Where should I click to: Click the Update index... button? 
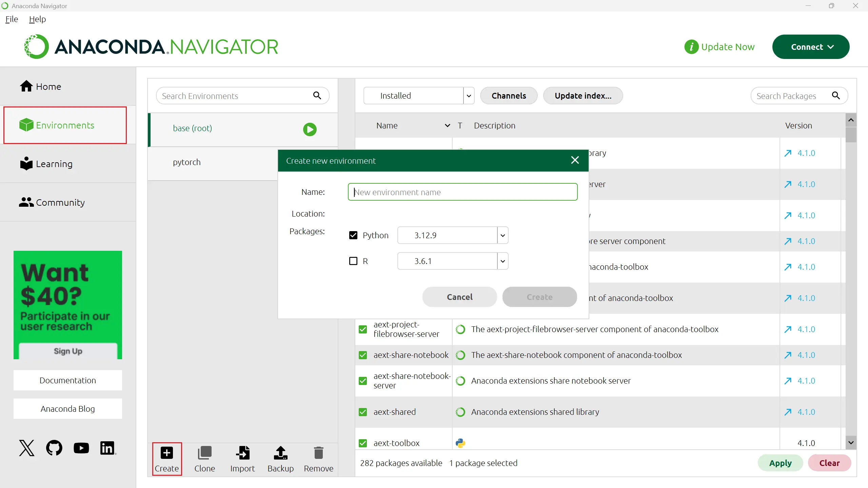tap(583, 96)
